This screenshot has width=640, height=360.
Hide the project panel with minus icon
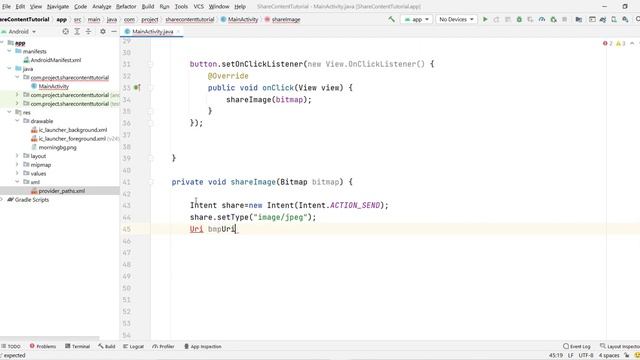coord(114,31)
